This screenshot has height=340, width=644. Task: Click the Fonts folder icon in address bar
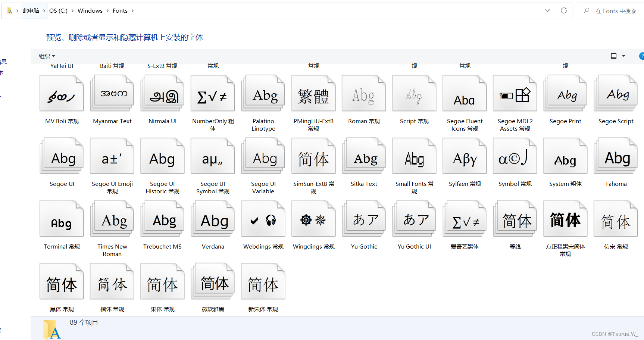(10, 11)
